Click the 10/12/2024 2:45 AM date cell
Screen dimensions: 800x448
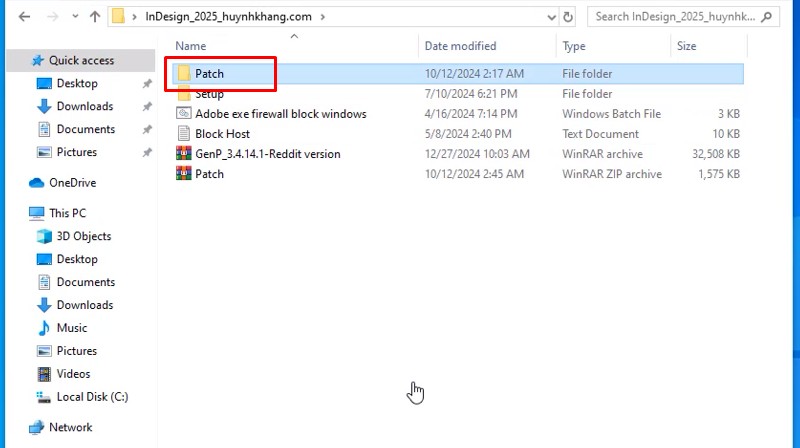pyautogui.click(x=474, y=174)
